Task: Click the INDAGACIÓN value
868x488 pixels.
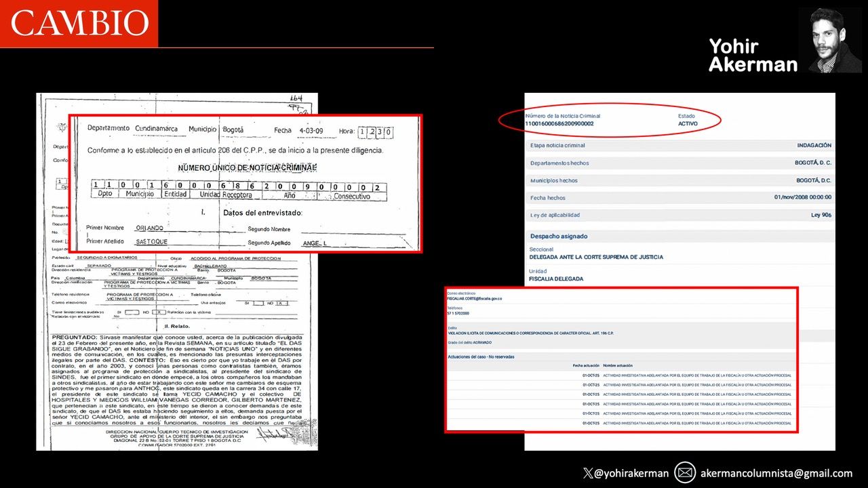Action: [814, 146]
